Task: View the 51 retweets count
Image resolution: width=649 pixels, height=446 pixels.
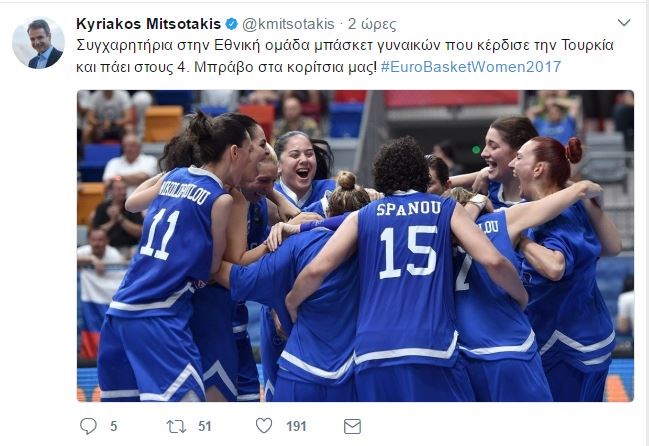Action: [204, 426]
